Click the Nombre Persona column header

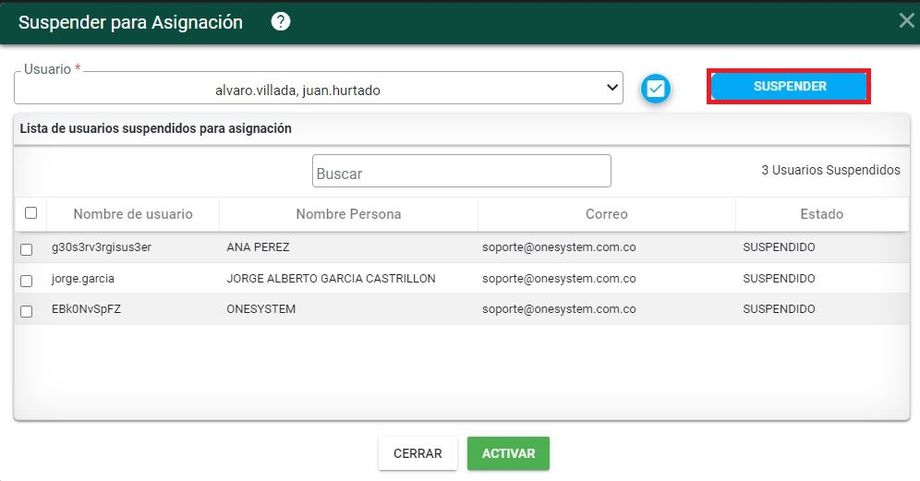click(x=348, y=214)
